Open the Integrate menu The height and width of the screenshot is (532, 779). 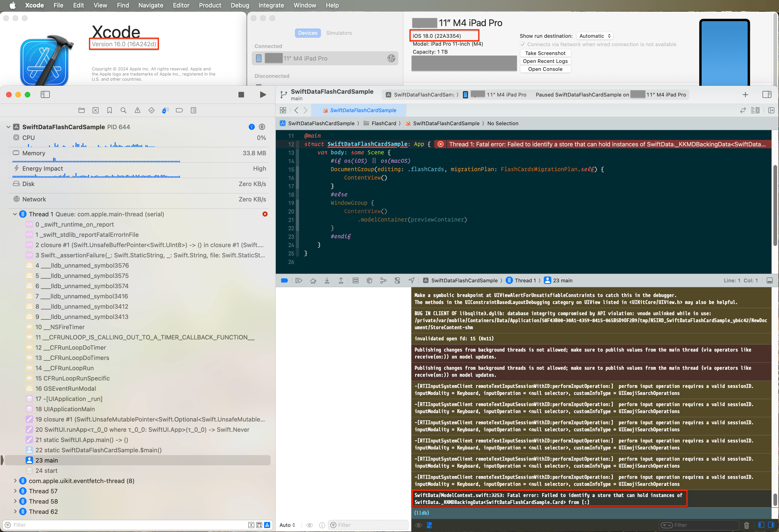click(x=271, y=5)
